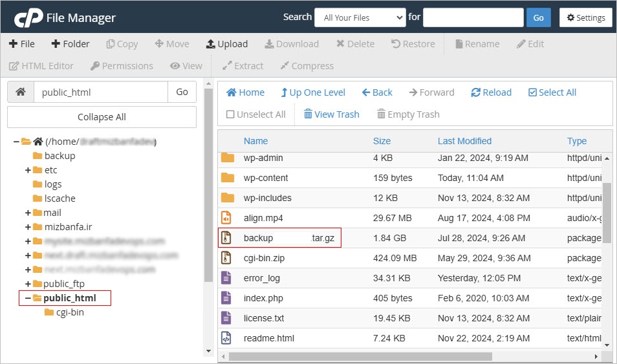Click the readme.html code file icon
Viewport: 617px width, 364px height.
226,338
